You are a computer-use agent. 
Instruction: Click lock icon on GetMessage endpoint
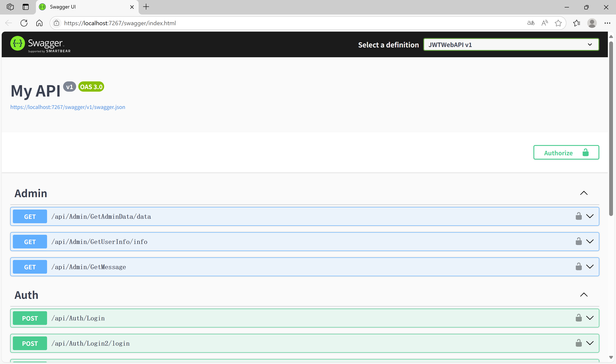tap(578, 267)
